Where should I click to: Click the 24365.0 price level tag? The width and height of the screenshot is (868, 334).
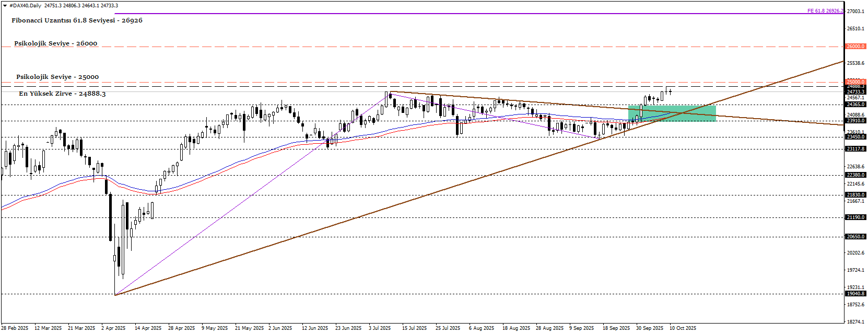pos(855,105)
